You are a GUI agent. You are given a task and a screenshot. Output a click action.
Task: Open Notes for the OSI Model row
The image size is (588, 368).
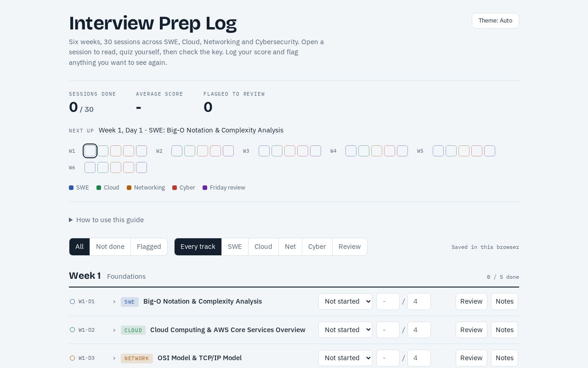(504, 358)
